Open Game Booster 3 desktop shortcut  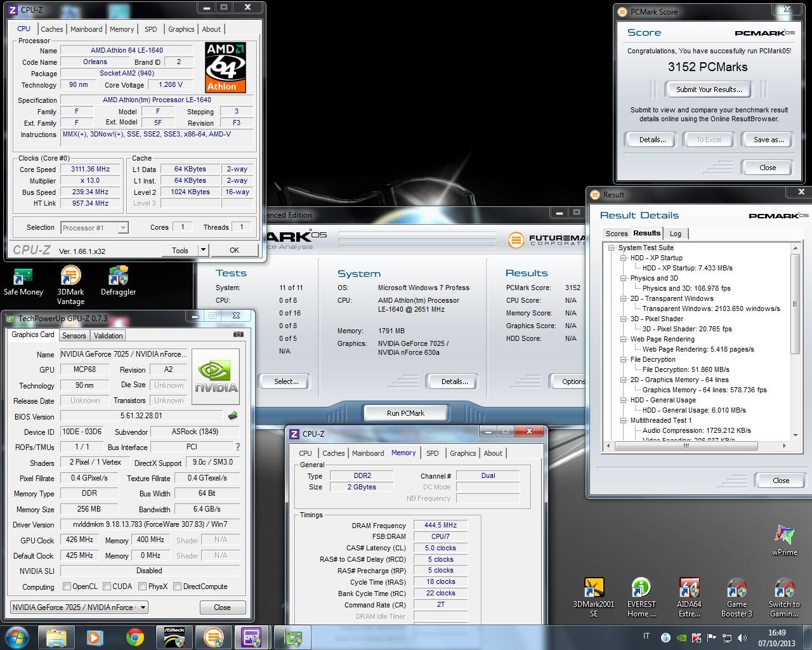tap(737, 597)
